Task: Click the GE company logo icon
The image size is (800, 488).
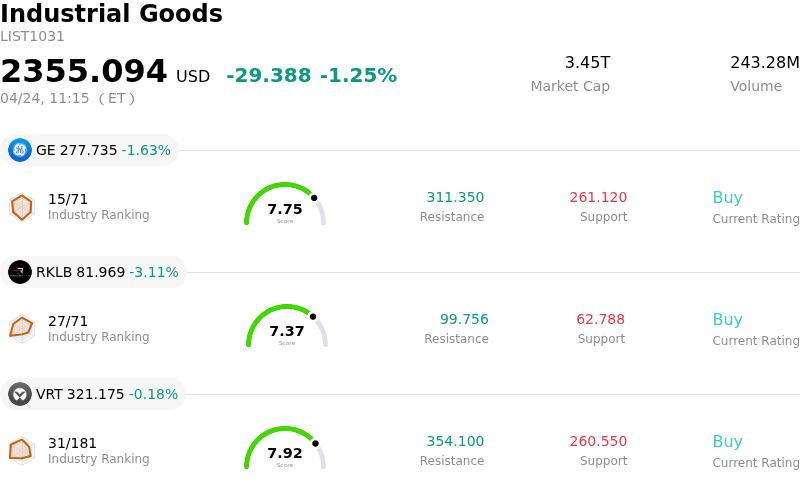Action: pos(20,150)
